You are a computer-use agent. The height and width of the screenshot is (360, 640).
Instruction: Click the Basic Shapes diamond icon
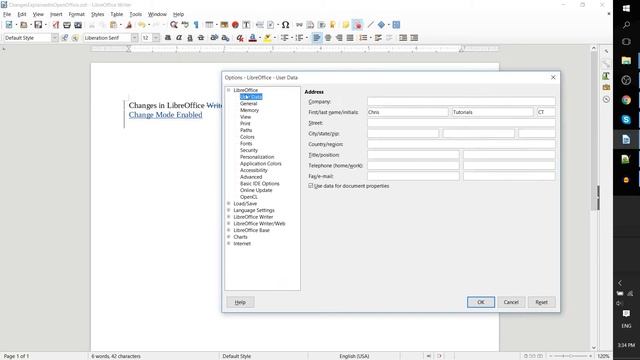(381, 25)
